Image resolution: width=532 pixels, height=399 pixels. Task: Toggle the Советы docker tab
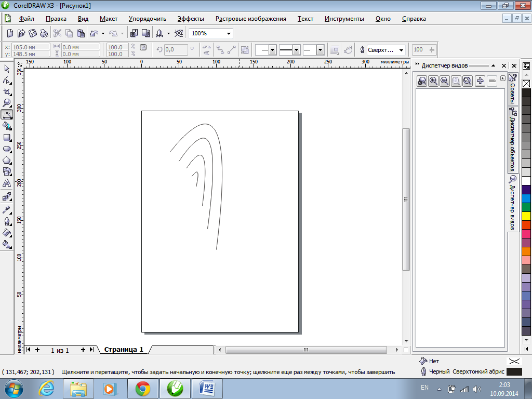tap(513, 88)
